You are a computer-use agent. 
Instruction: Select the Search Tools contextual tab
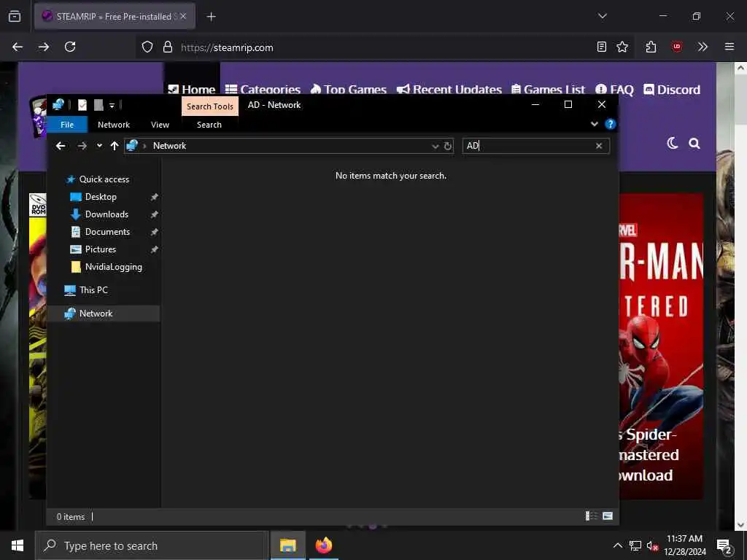pyautogui.click(x=210, y=106)
